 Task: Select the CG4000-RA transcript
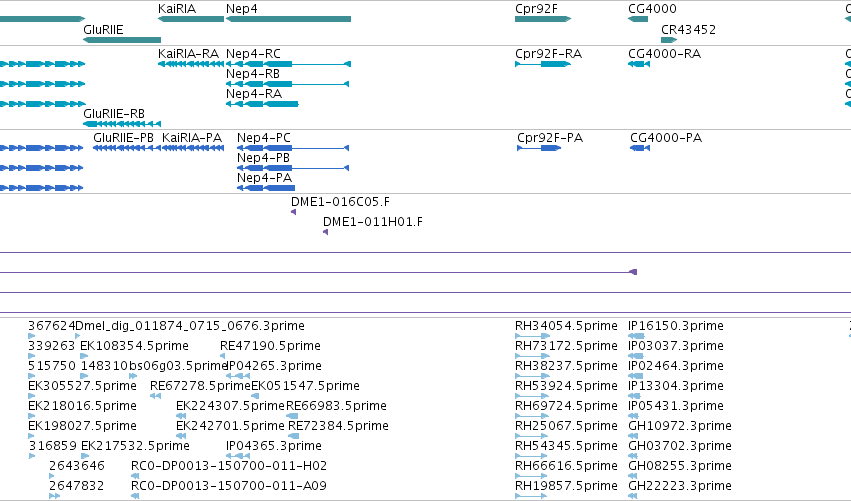639,64
